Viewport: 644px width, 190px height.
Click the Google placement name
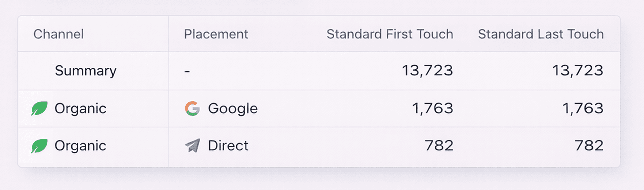[x=233, y=109]
